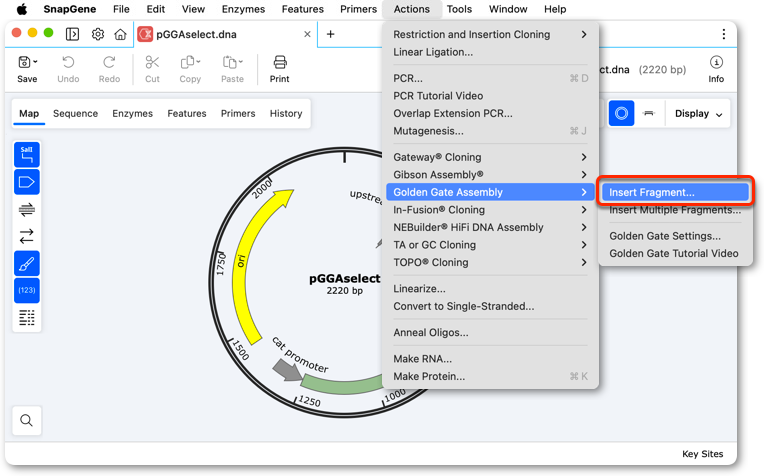This screenshot has width=764, height=476.
Task: Expand the In-Fusion Cloning submenu
Action: click(x=490, y=210)
